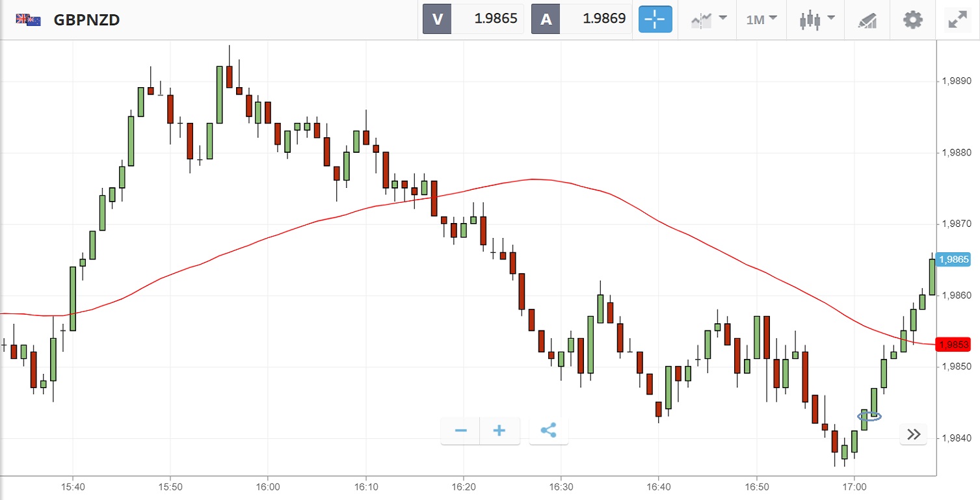
Task: Click the 16:00 time axis label
Action: 267,486
